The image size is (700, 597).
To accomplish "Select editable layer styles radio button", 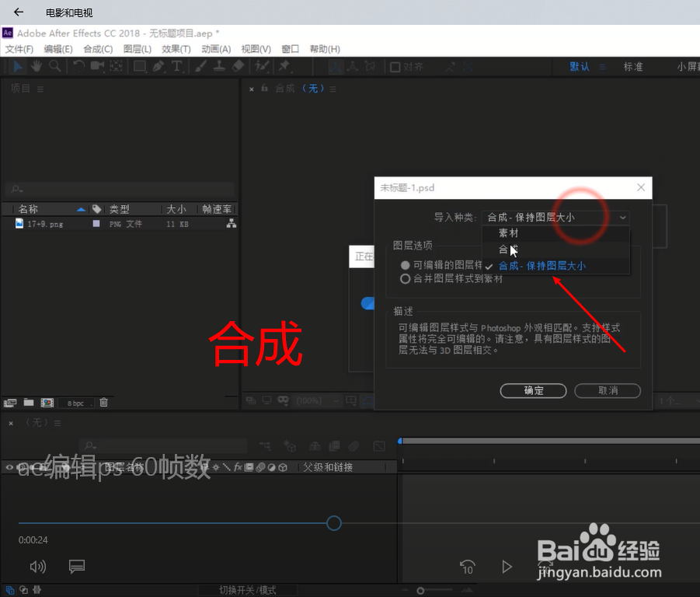I will pos(406,265).
